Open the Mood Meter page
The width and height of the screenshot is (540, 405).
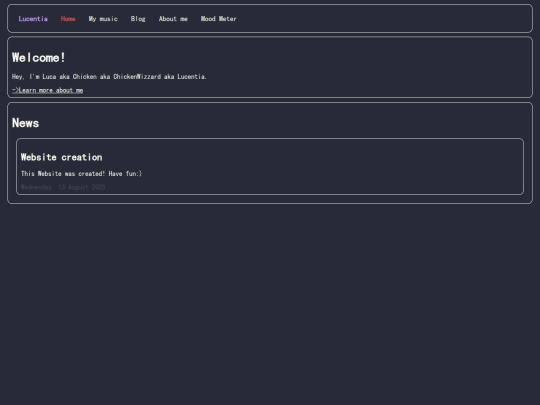pos(219,19)
